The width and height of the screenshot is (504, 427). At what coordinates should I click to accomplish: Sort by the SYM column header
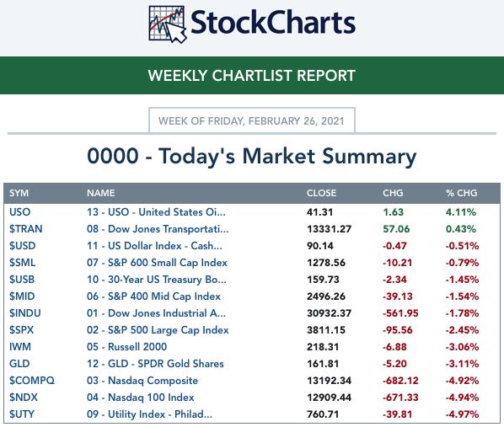pos(19,193)
